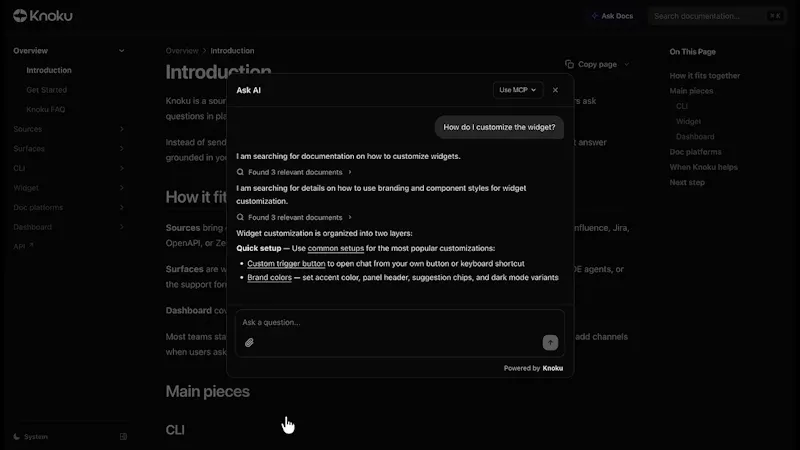The height and width of the screenshot is (450, 800).
Task: Focus the Search documentation field
Action: pyautogui.click(x=717, y=16)
